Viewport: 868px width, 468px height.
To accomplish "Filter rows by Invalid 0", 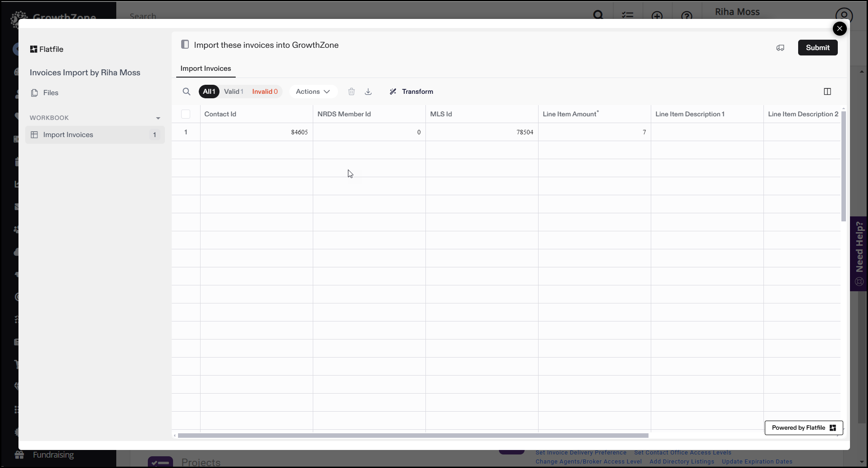I will pyautogui.click(x=265, y=92).
